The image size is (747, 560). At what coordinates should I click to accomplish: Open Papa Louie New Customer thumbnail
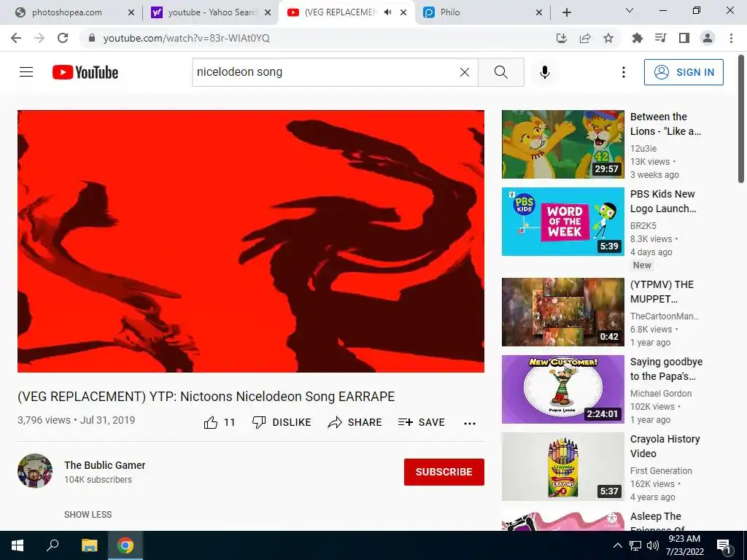coord(562,389)
